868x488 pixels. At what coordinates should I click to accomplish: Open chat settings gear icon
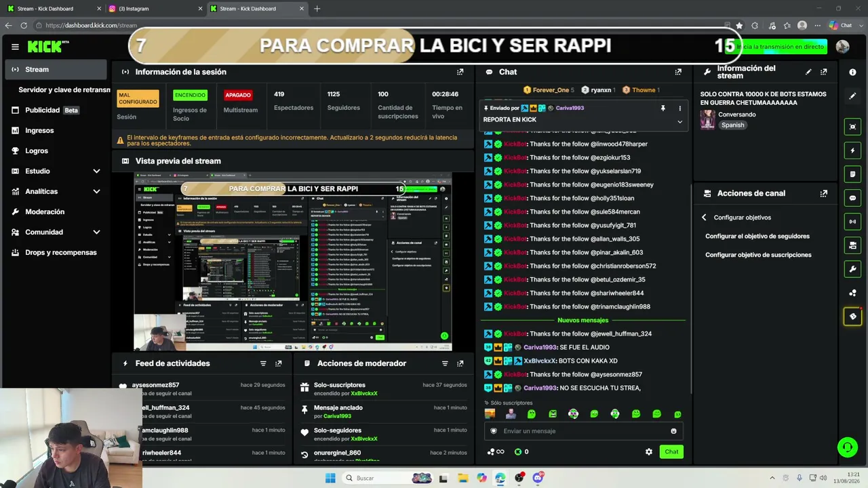pyautogui.click(x=649, y=451)
